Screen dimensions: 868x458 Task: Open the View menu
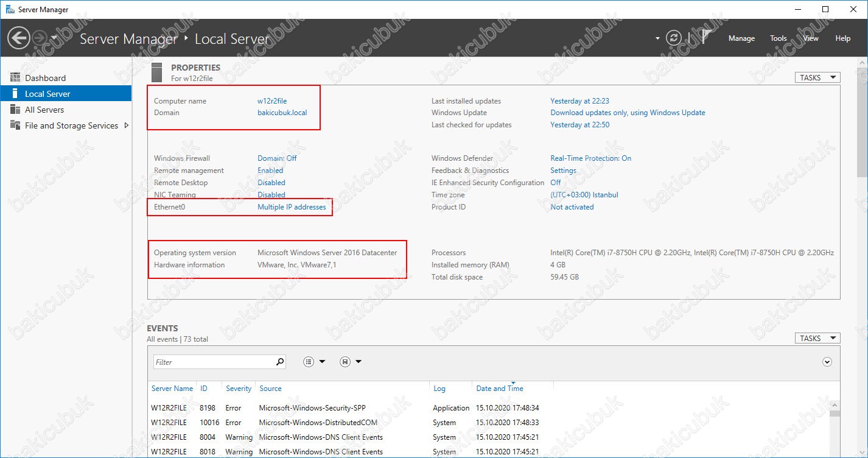click(811, 38)
